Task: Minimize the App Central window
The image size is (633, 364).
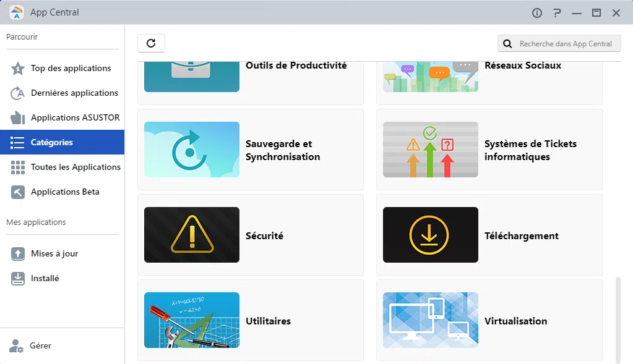Action: click(x=577, y=13)
